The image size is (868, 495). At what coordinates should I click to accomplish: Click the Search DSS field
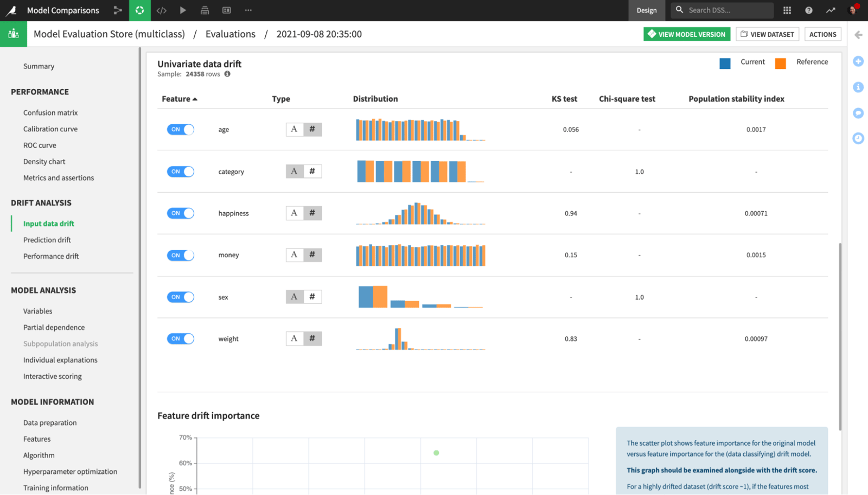pyautogui.click(x=722, y=10)
